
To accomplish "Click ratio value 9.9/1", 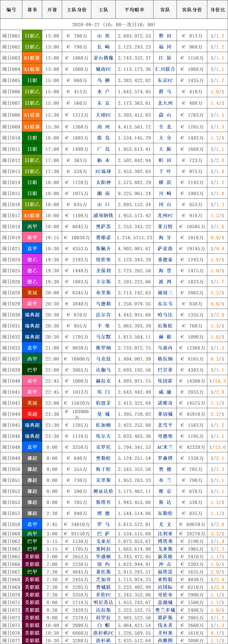I will point(218,238).
